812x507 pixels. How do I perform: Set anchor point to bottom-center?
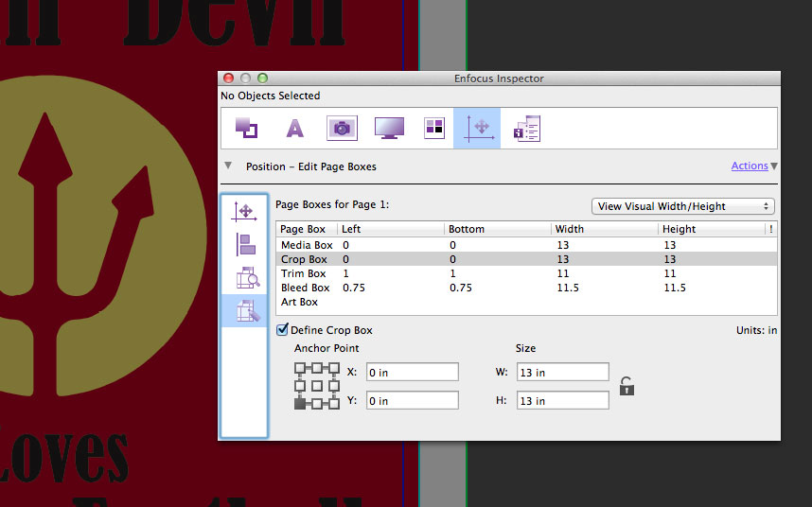[x=317, y=404]
